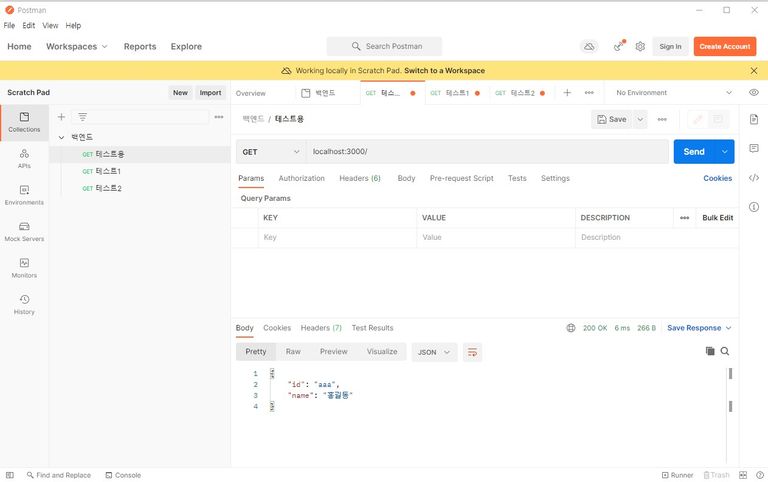Open the settings gear icon
Viewport: 768px width, 482px height.
640,47
